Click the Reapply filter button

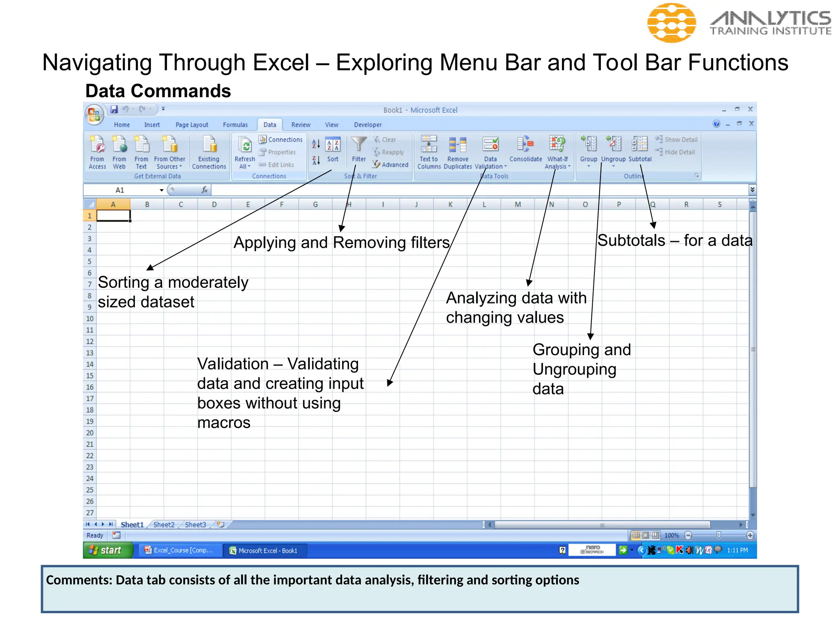(388, 152)
